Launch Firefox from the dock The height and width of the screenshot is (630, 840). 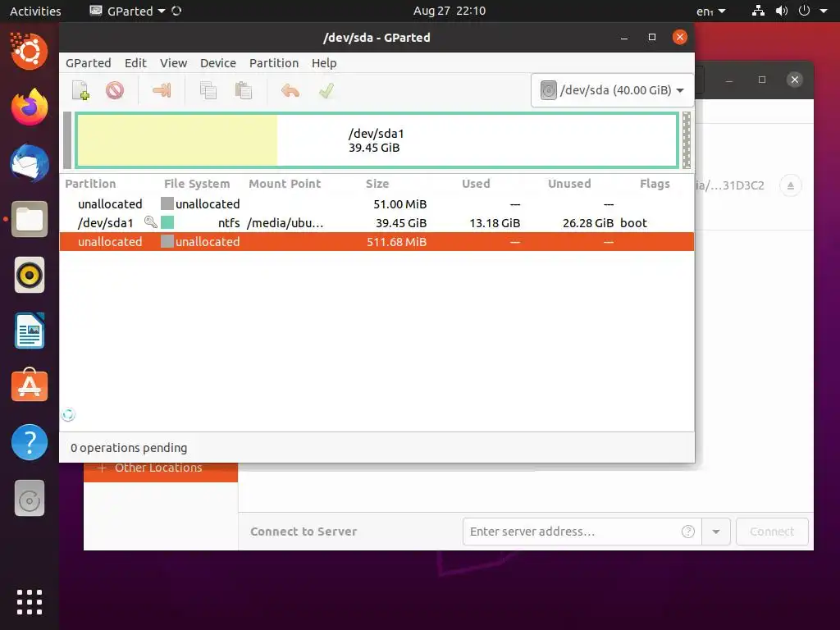30,107
